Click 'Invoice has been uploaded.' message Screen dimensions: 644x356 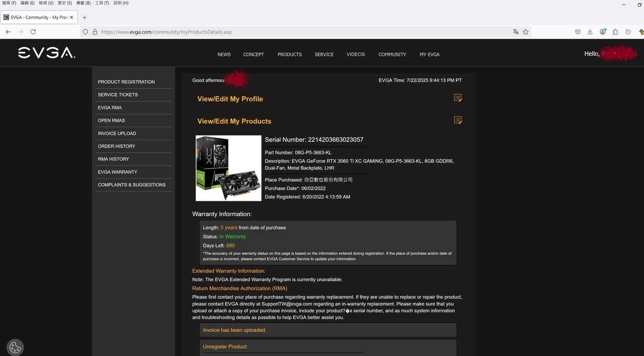tap(234, 330)
